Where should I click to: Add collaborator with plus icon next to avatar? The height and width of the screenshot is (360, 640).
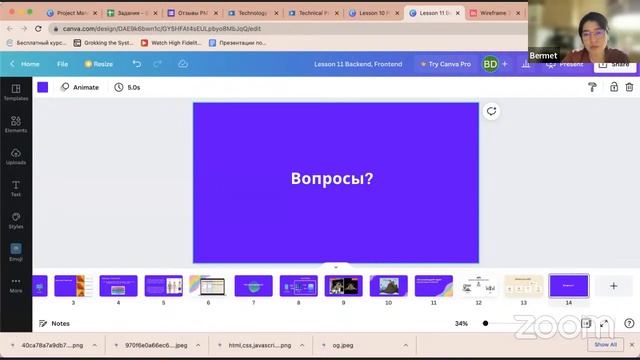tap(504, 64)
